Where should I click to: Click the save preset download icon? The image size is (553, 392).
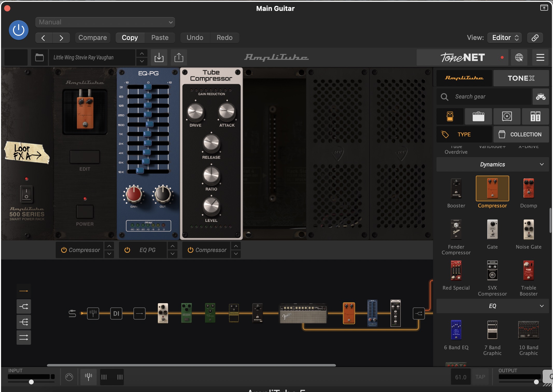click(159, 57)
